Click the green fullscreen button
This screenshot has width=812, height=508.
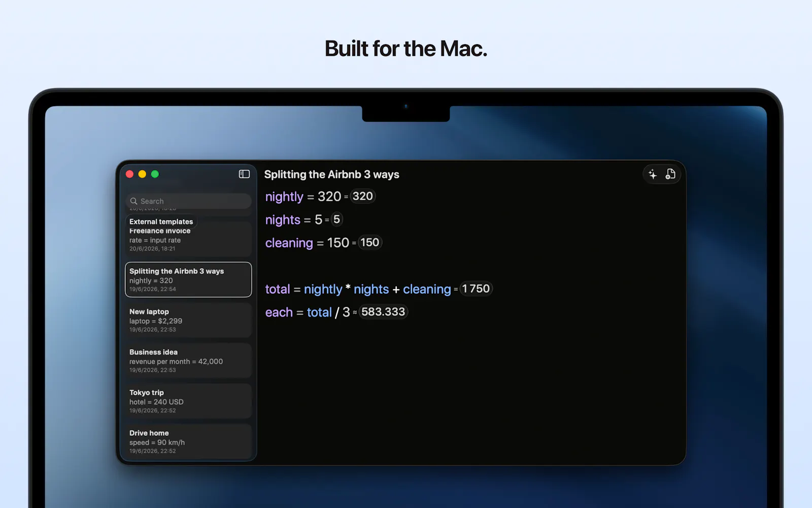coord(155,174)
